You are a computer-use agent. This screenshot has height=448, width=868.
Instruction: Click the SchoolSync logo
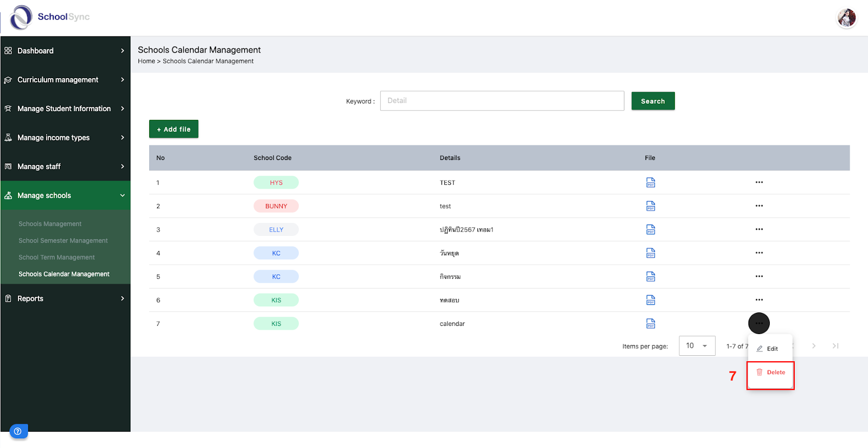[x=50, y=17]
